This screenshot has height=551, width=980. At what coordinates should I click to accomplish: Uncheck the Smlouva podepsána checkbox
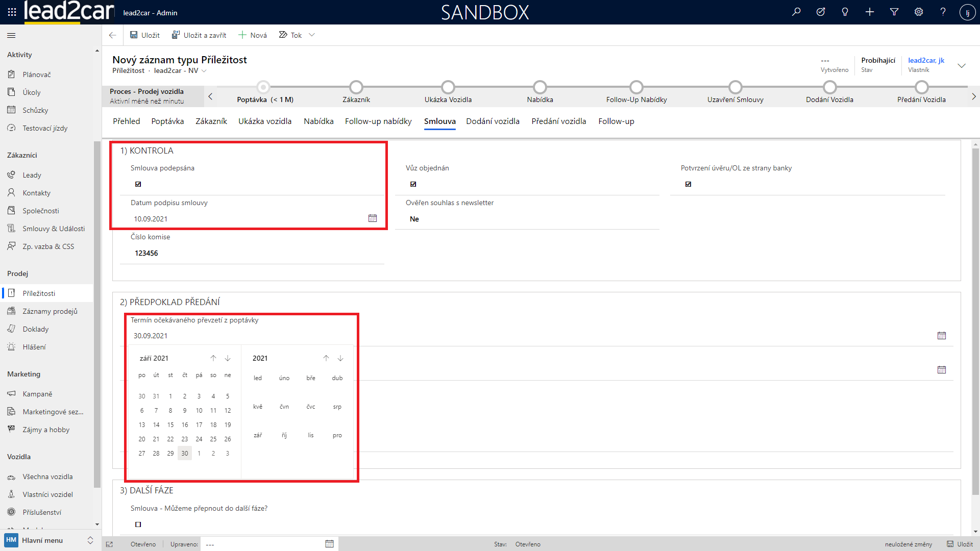click(x=138, y=184)
